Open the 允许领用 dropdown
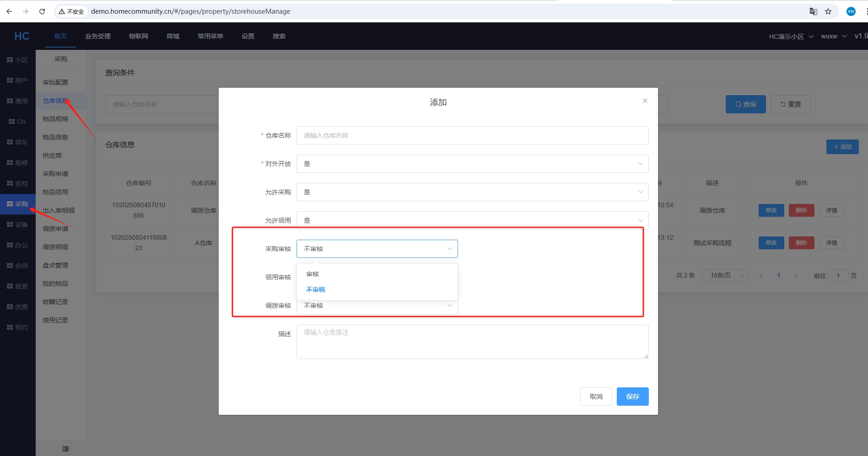The image size is (868, 456). click(472, 220)
